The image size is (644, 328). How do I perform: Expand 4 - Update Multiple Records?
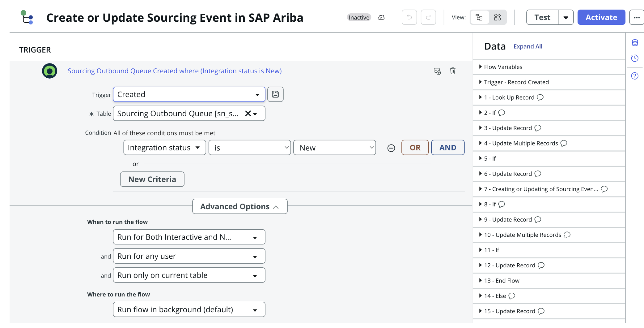pyautogui.click(x=480, y=143)
